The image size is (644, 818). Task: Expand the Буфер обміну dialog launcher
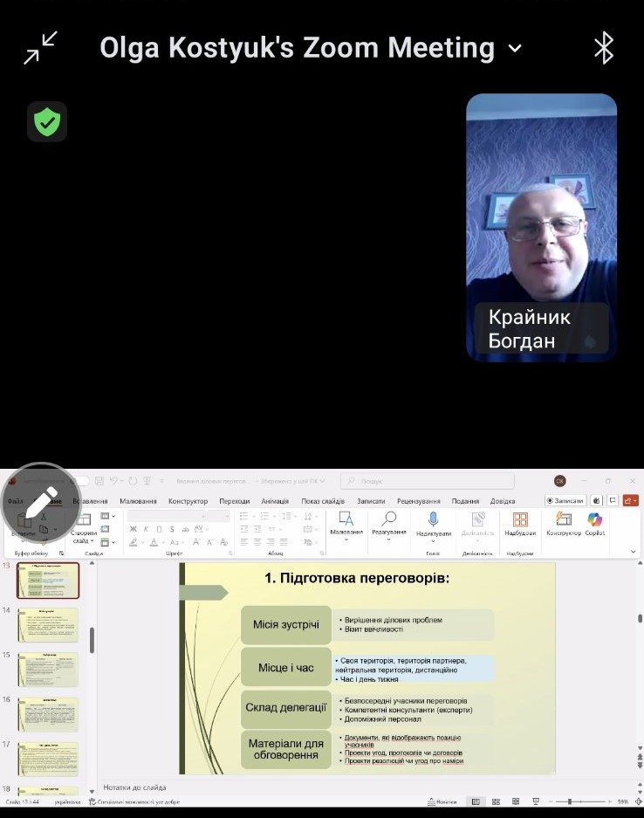pyautogui.click(x=61, y=553)
